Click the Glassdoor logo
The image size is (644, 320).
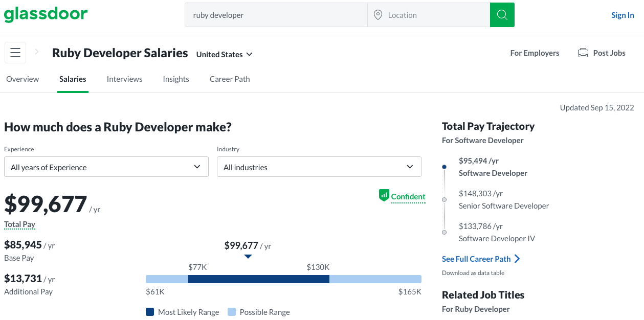46,14
